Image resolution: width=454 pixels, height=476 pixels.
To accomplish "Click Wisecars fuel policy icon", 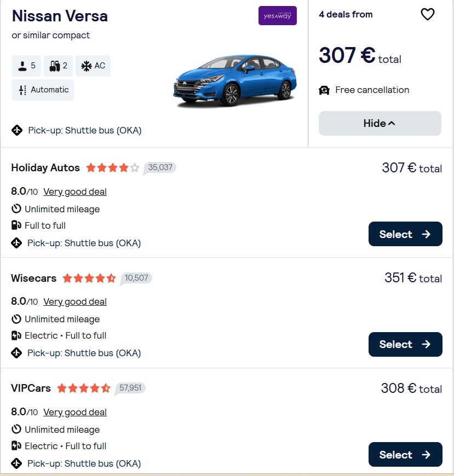I will pos(16,335).
